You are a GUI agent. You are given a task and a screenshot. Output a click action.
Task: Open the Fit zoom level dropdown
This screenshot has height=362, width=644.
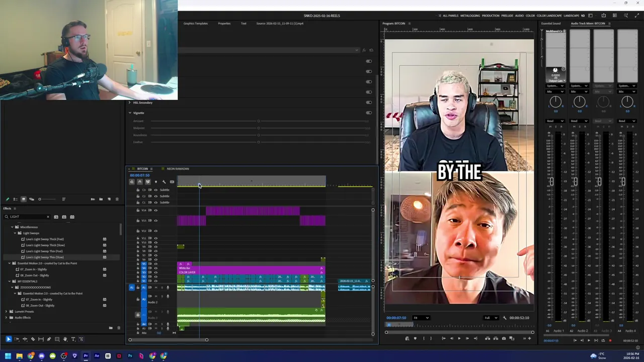[x=421, y=318]
